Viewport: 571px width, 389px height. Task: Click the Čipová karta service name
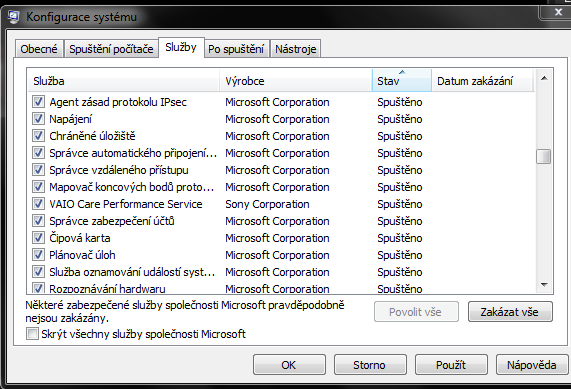pos(80,238)
